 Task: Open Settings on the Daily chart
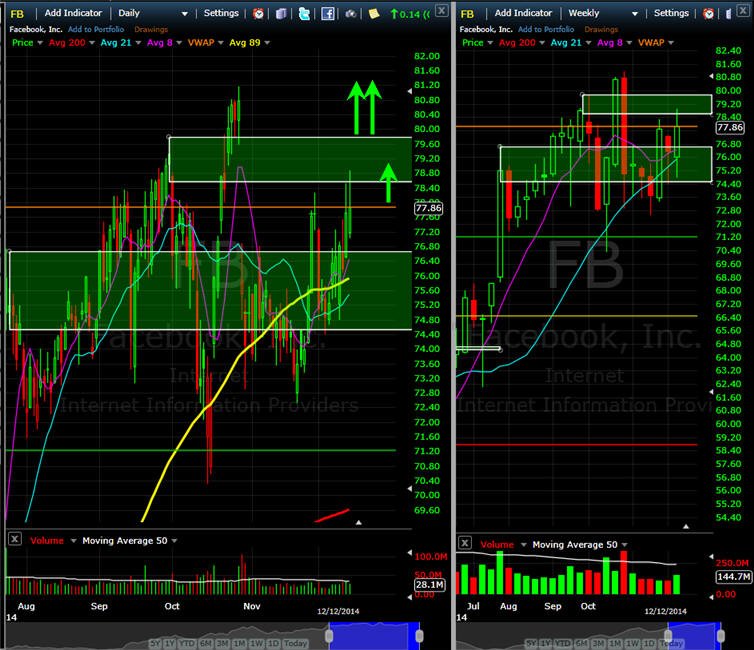tap(221, 13)
